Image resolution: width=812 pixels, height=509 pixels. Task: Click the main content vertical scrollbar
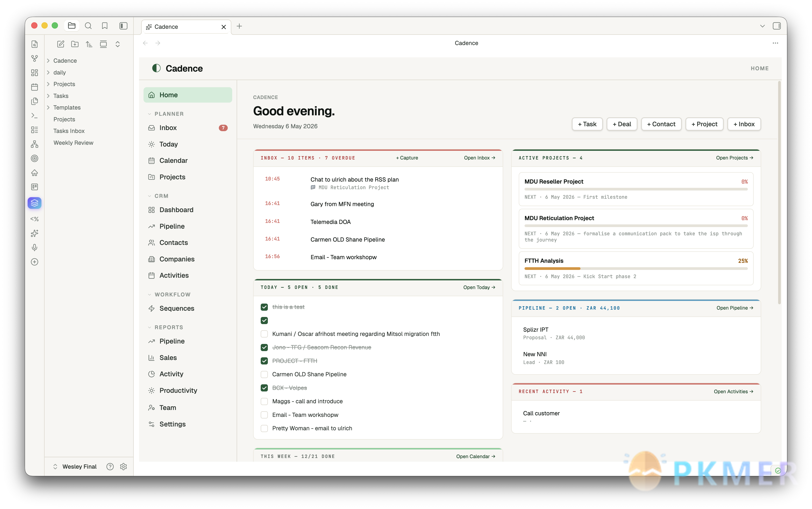tap(779, 192)
